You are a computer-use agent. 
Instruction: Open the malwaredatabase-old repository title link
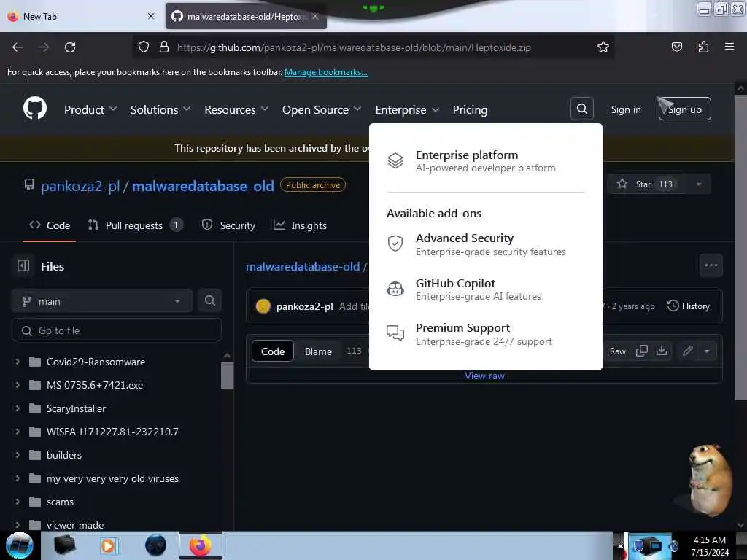203,186
